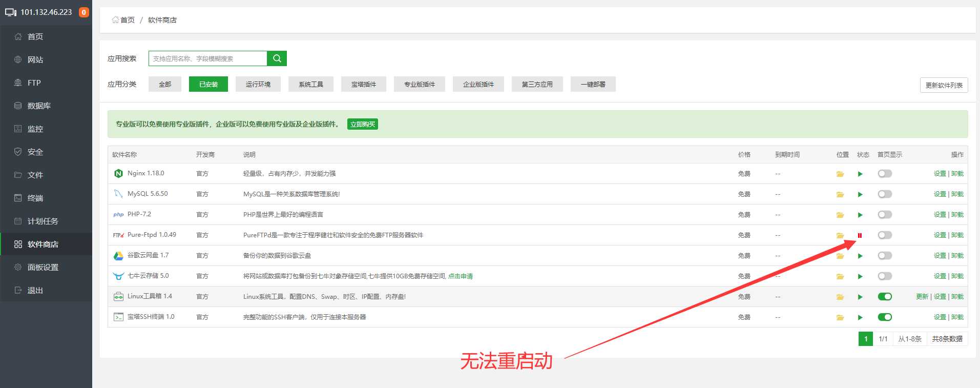Image resolution: width=980 pixels, height=388 pixels.
Task: Click the orange notification badge by server IP
Action: (84, 12)
